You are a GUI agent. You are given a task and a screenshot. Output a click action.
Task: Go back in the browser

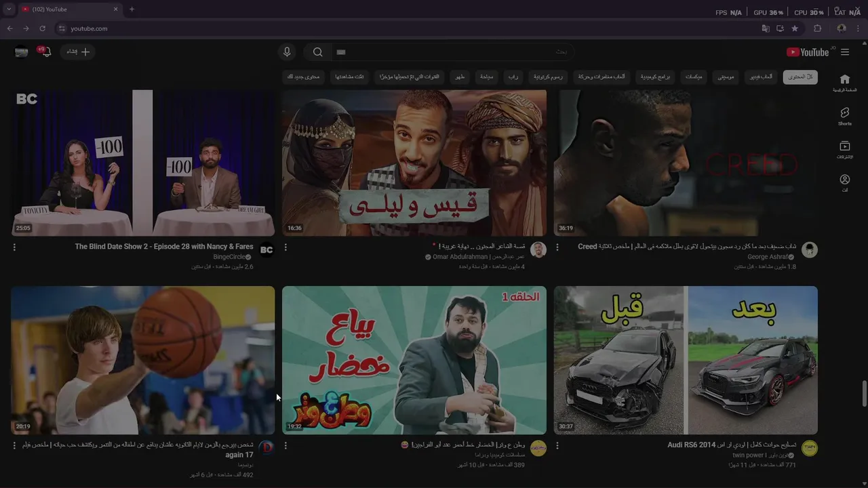9,28
